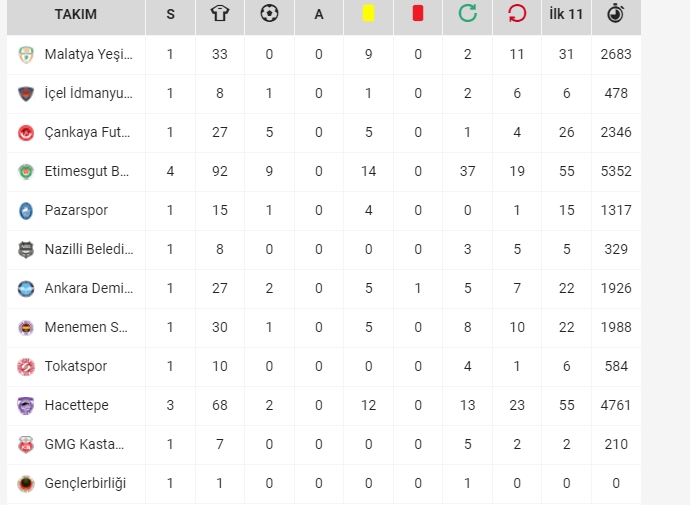The width and height of the screenshot is (690, 505).
Task: Sort by the S seasons column header
Action: click(x=170, y=14)
